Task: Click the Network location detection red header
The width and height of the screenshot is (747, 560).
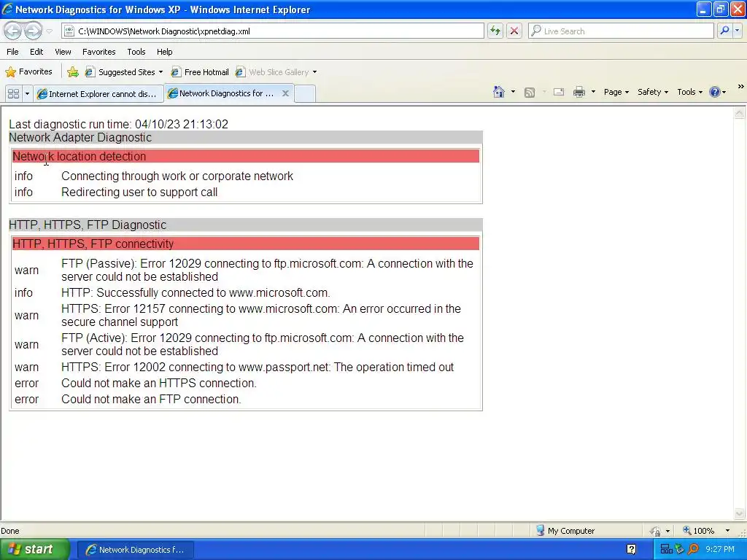Action: point(245,156)
